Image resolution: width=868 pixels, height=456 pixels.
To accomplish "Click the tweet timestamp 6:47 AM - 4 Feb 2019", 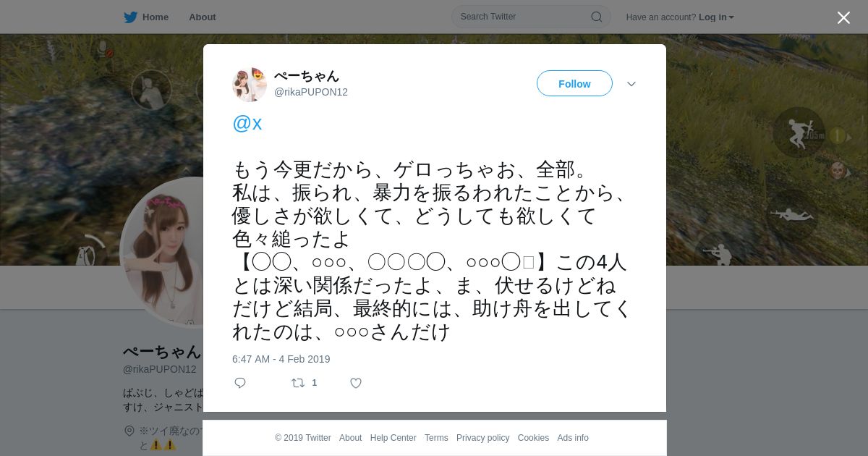I will 281,359.
